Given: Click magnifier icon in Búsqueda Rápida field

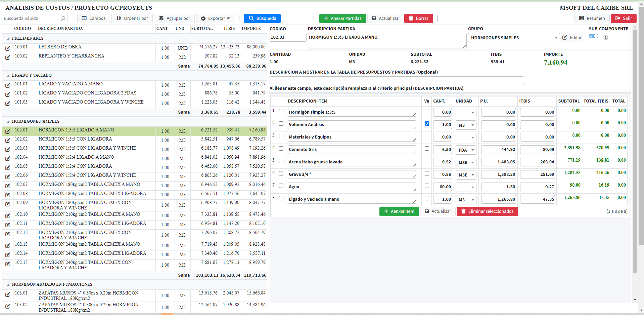Looking at the screenshot, I should click(x=63, y=18).
